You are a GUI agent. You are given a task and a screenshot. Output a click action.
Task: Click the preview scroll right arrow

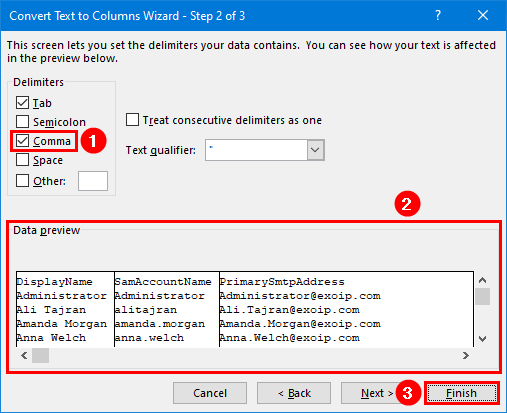tap(466, 356)
